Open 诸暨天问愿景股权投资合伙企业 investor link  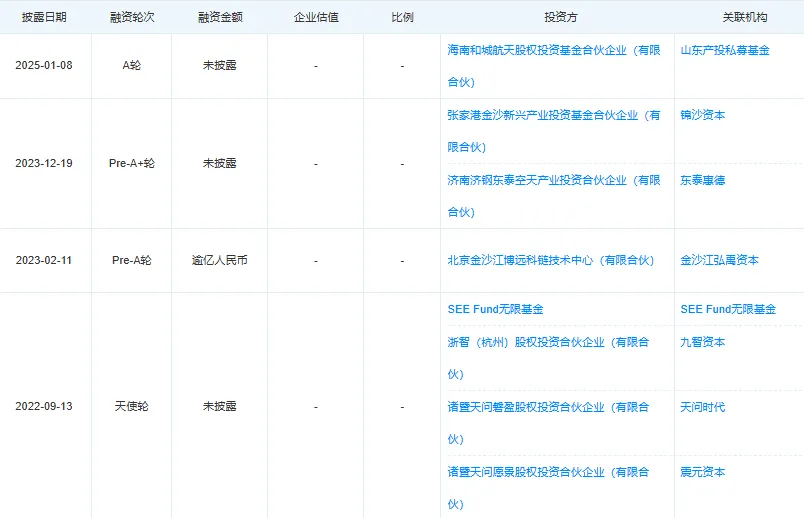point(548,488)
